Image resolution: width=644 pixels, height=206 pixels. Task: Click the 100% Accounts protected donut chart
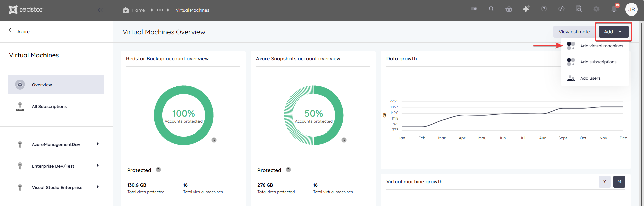tap(184, 115)
